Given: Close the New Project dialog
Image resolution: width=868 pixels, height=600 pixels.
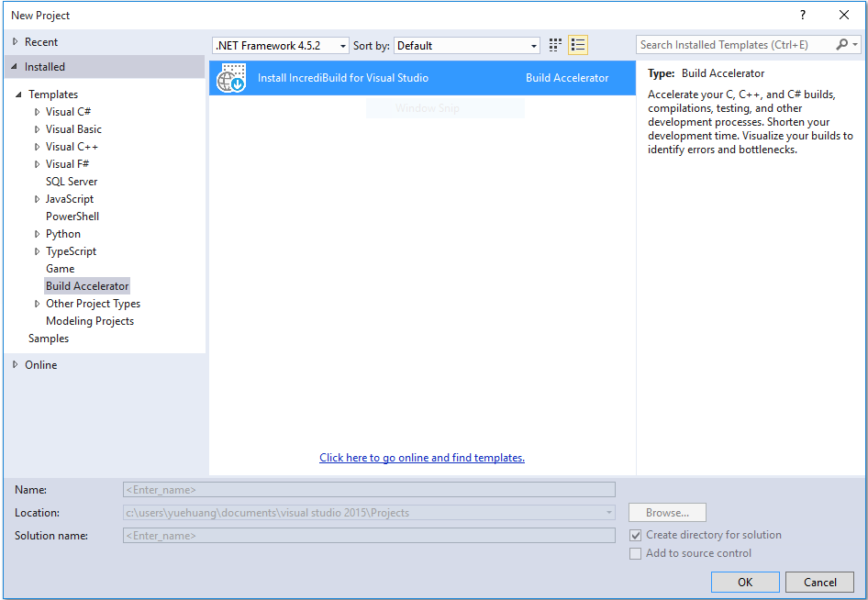Looking at the screenshot, I should (843, 15).
